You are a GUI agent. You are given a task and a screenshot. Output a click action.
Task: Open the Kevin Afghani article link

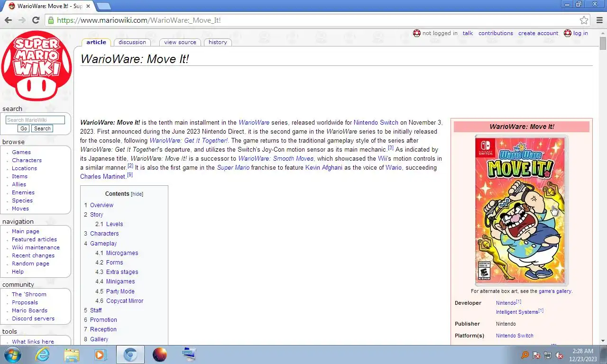pyautogui.click(x=324, y=168)
